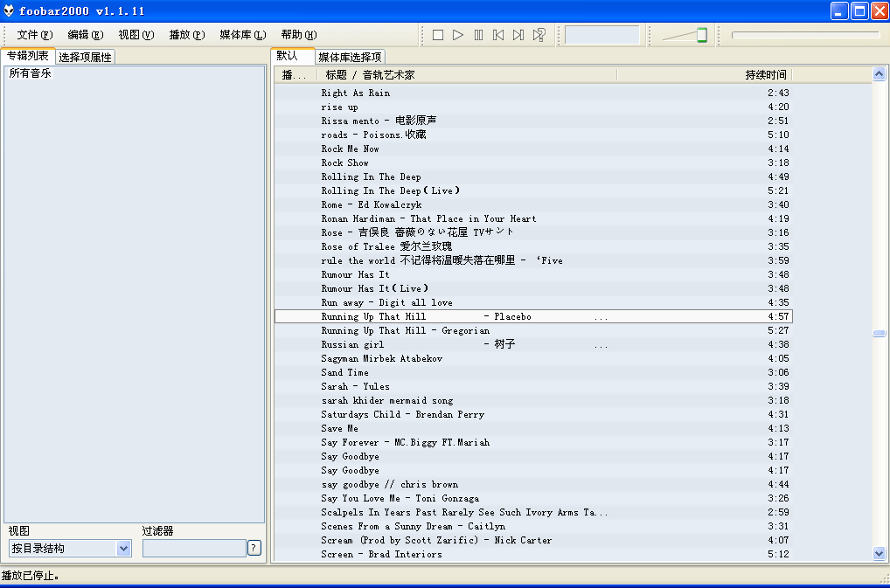The width and height of the screenshot is (890, 588).
Task: Jump to previous track icon
Action: 498,35
